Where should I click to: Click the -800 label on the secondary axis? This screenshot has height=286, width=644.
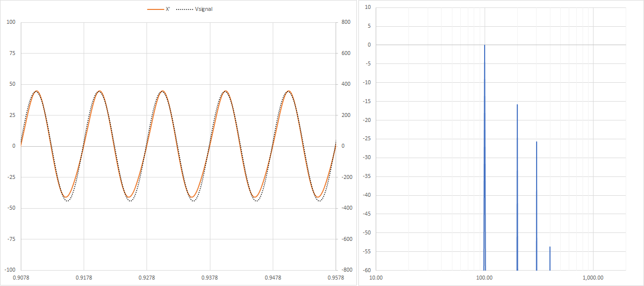point(347,270)
